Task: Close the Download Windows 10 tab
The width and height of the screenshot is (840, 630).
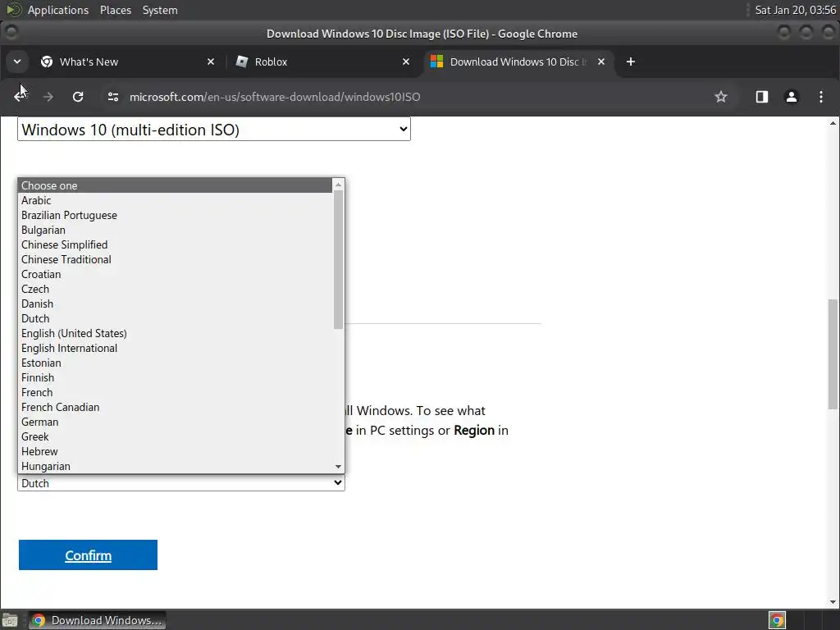Action: (x=601, y=62)
